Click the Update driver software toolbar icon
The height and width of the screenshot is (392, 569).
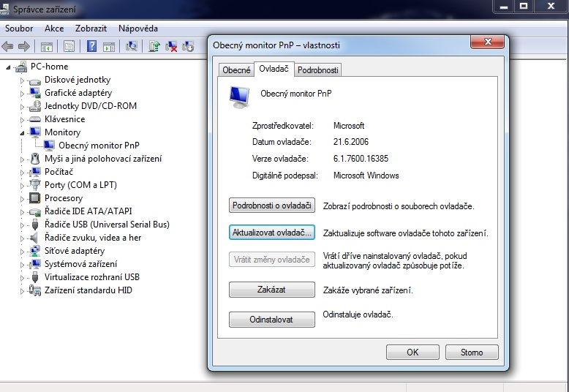coord(154,46)
